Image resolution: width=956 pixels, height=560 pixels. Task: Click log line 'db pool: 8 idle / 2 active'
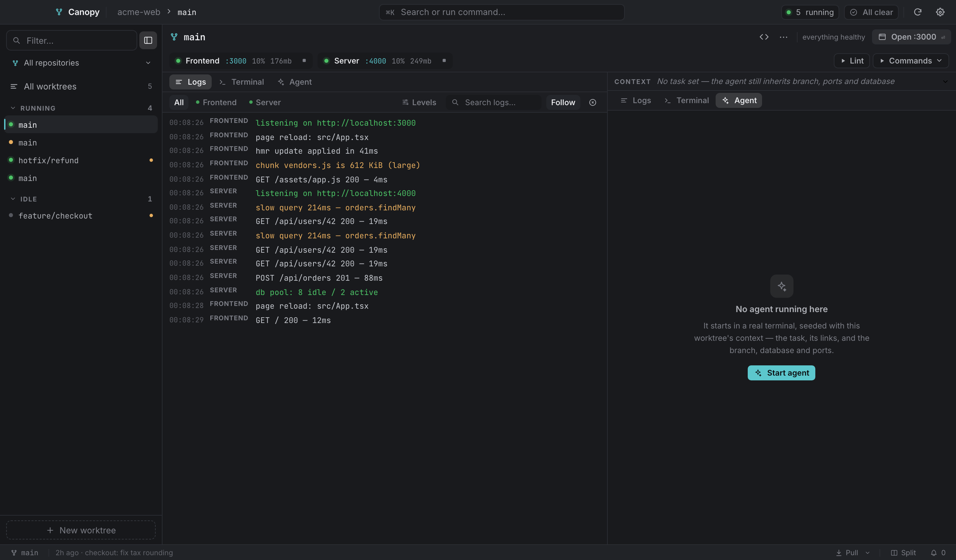(317, 292)
